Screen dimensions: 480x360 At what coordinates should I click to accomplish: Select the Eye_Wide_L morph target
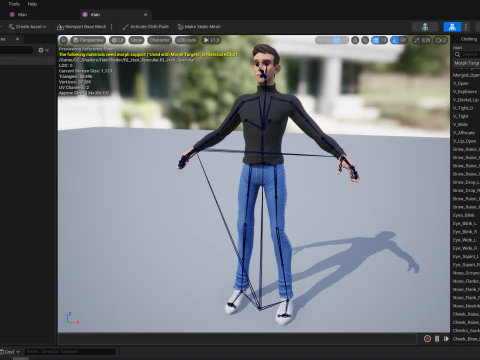pos(466,240)
